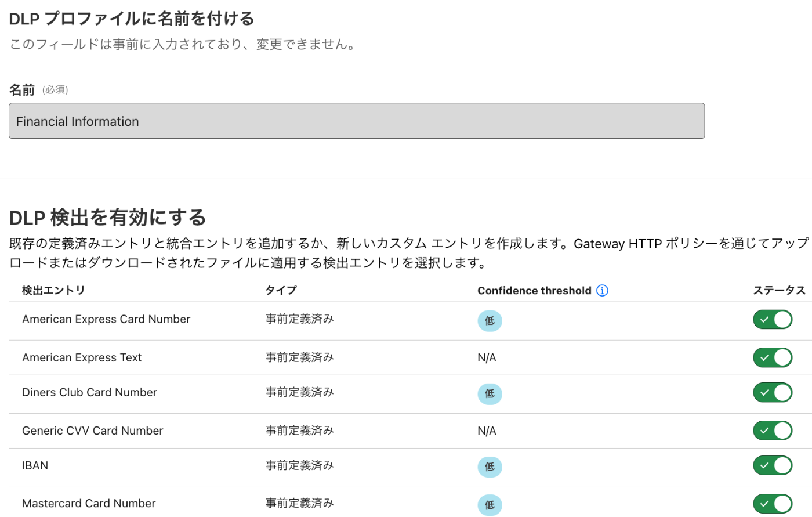
Task: Click the 'DLP プロファイルに名前を付ける' heading
Action: (x=132, y=19)
